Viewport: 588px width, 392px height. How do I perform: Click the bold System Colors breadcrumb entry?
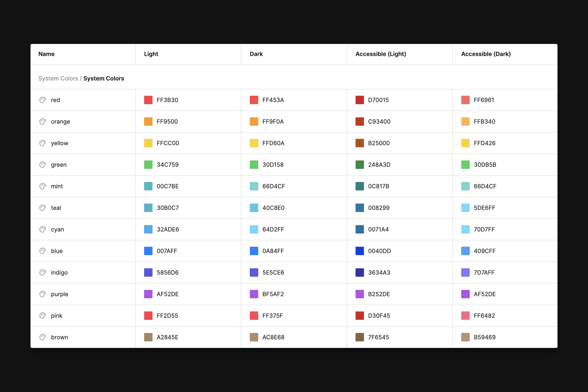click(x=104, y=78)
